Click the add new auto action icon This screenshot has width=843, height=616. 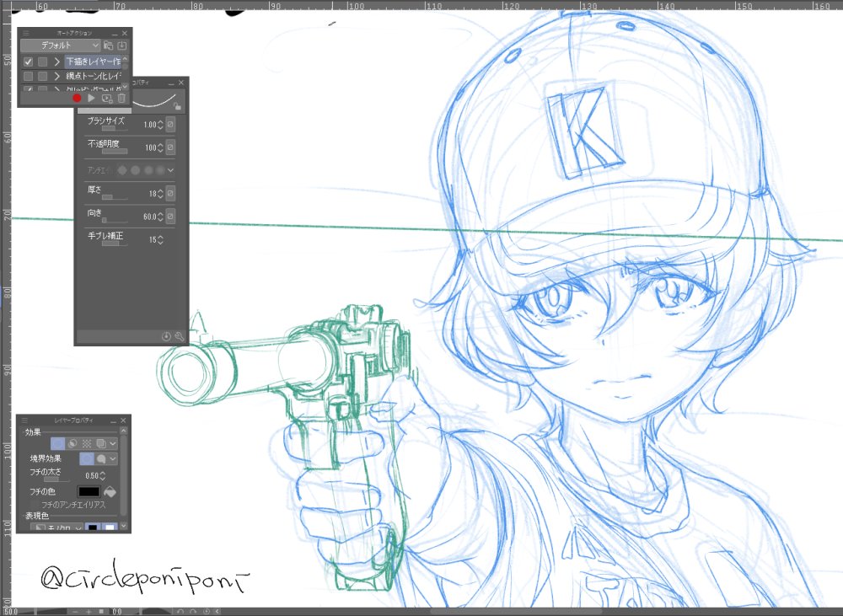point(107,99)
